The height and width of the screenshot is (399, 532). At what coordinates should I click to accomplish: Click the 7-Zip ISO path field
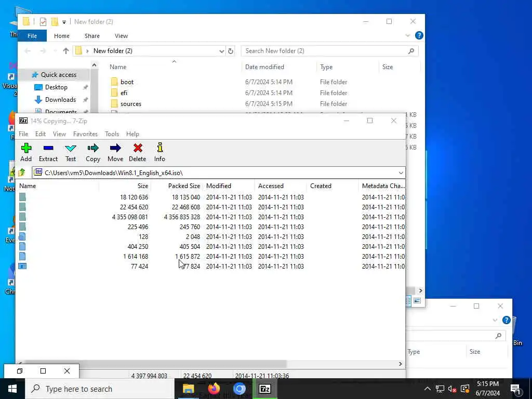[219, 172]
